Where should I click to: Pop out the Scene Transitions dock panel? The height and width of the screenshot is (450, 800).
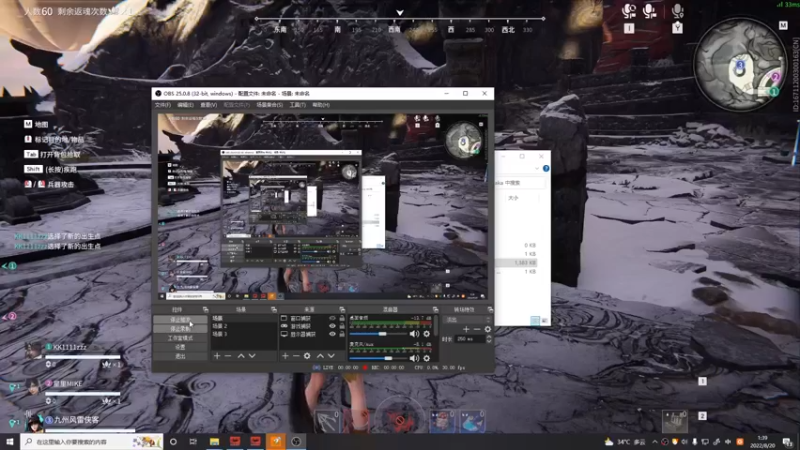490,310
